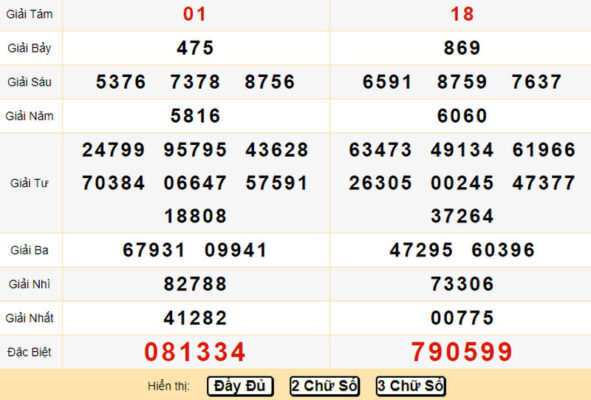Click the red special prize number 790599
591x400 pixels.
[462, 352]
